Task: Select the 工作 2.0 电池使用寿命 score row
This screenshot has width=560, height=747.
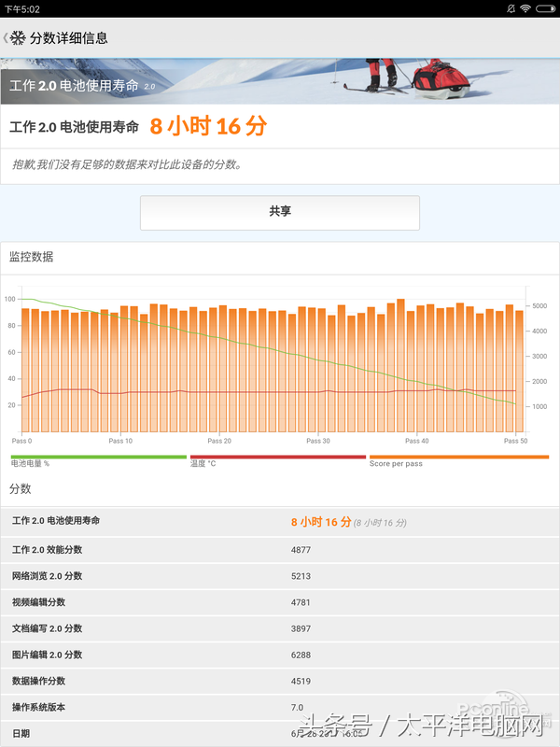Action: click(279, 522)
